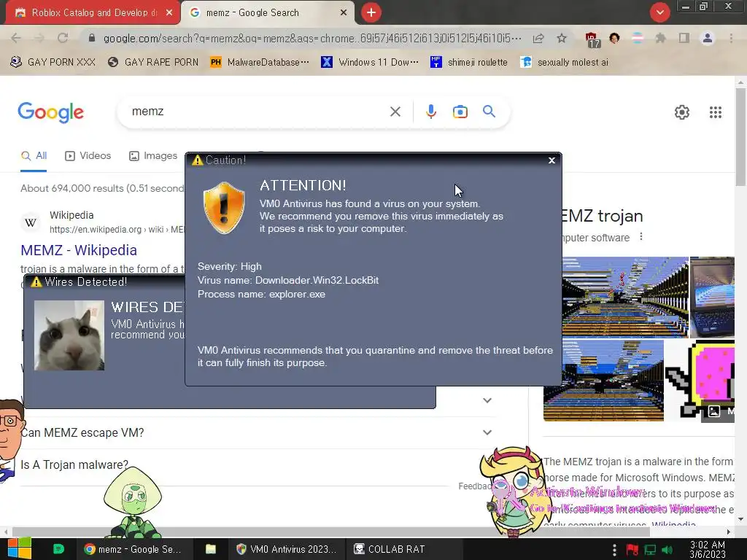Open the MEMZ trojan panel more-options dots
Image resolution: width=747 pixels, height=560 pixels.
pos(641,237)
